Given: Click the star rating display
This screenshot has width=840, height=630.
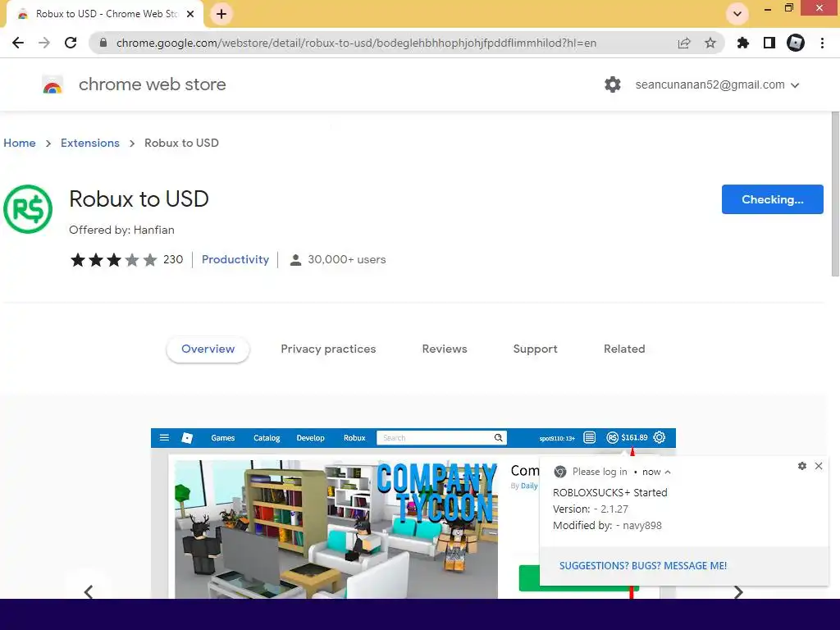Looking at the screenshot, I should point(113,260).
